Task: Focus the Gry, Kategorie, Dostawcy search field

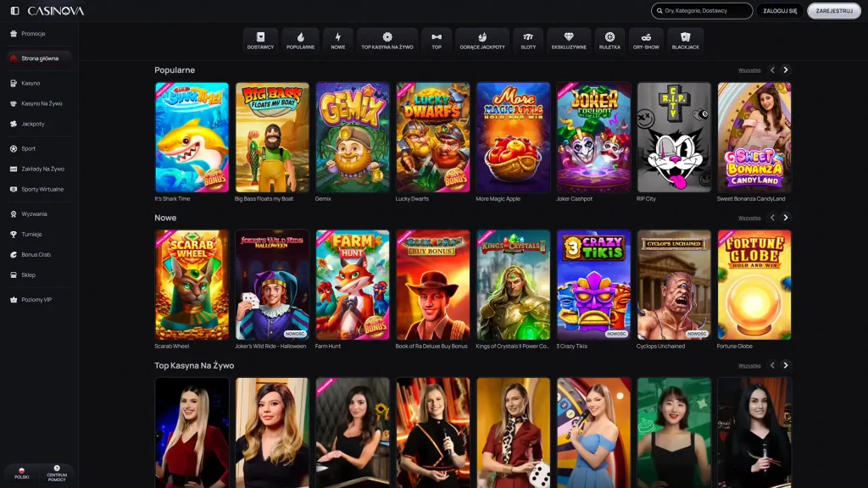Action: pyautogui.click(x=702, y=10)
